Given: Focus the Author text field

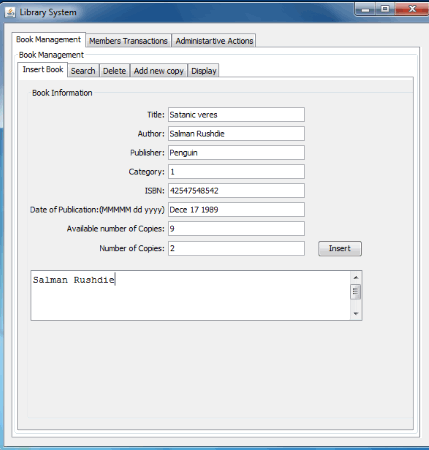Looking at the screenshot, I should click(x=236, y=134).
